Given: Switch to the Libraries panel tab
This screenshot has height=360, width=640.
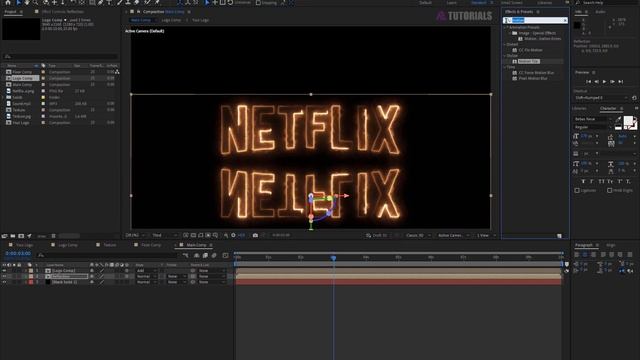Looking at the screenshot, I should tap(579, 108).
